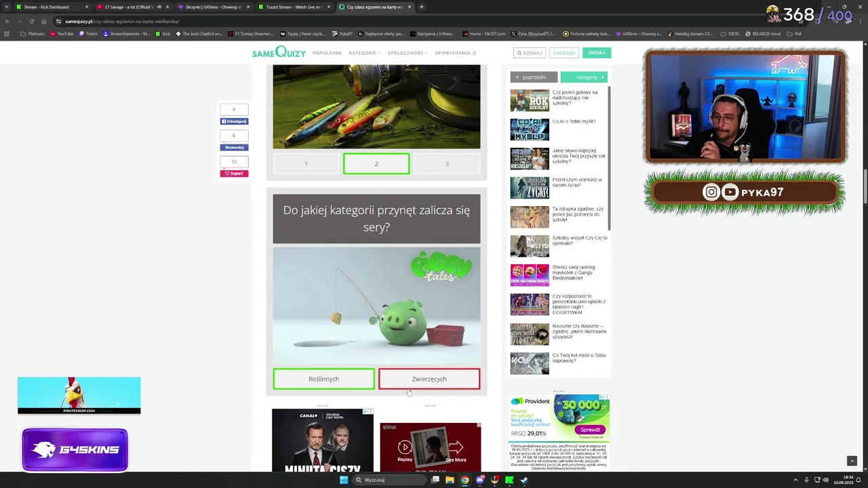The image size is (868, 488).
Task: Open Steam from the taskbar
Action: (x=524, y=480)
